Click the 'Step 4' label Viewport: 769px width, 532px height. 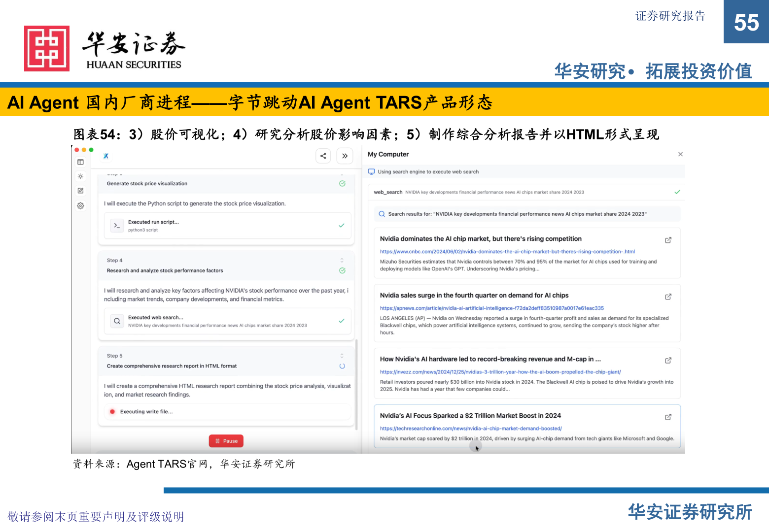tap(114, 260)
